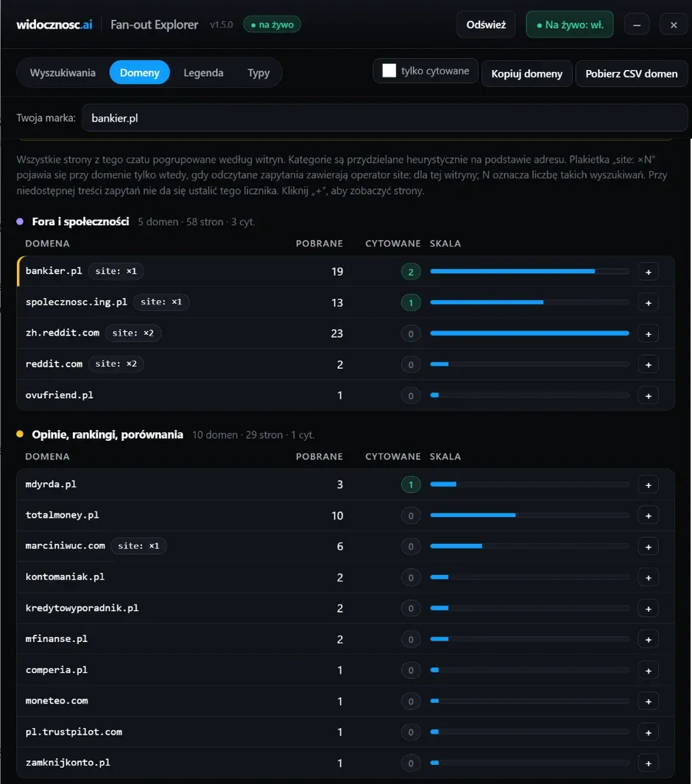Click the 'site: ×1' badge on marciniwuc.com
This screenshot has height=784, width=692.
138,546
